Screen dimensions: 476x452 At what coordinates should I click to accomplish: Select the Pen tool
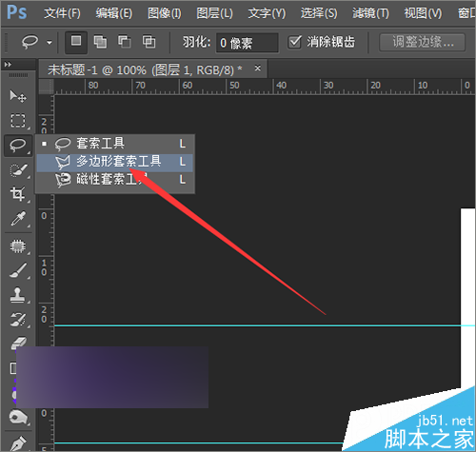click(x=18, y=442)
